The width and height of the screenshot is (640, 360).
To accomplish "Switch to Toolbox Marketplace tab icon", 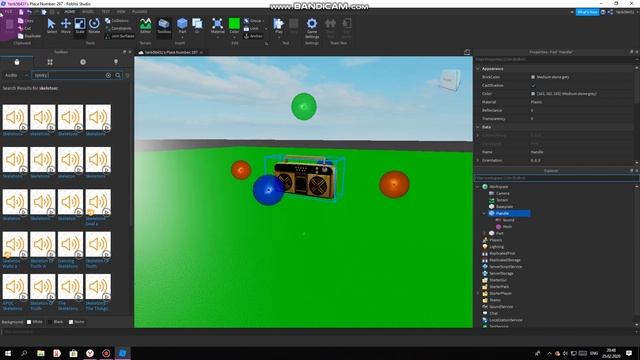I will [17, 62].
